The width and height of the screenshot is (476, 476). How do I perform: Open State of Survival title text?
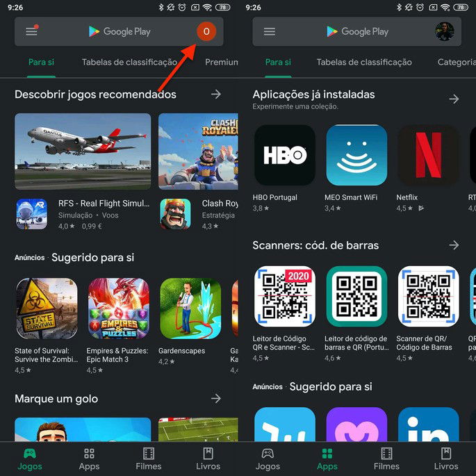pos(46,355)
